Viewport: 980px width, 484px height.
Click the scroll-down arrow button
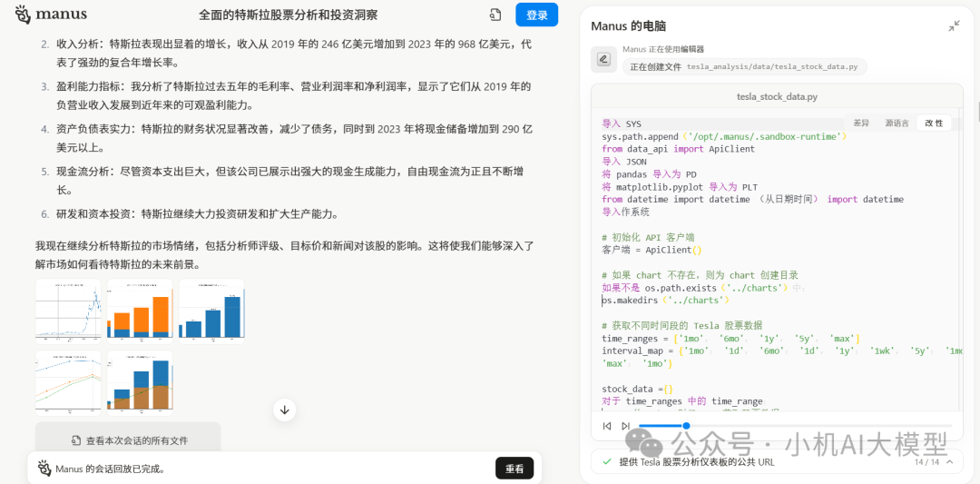(284, 410)
